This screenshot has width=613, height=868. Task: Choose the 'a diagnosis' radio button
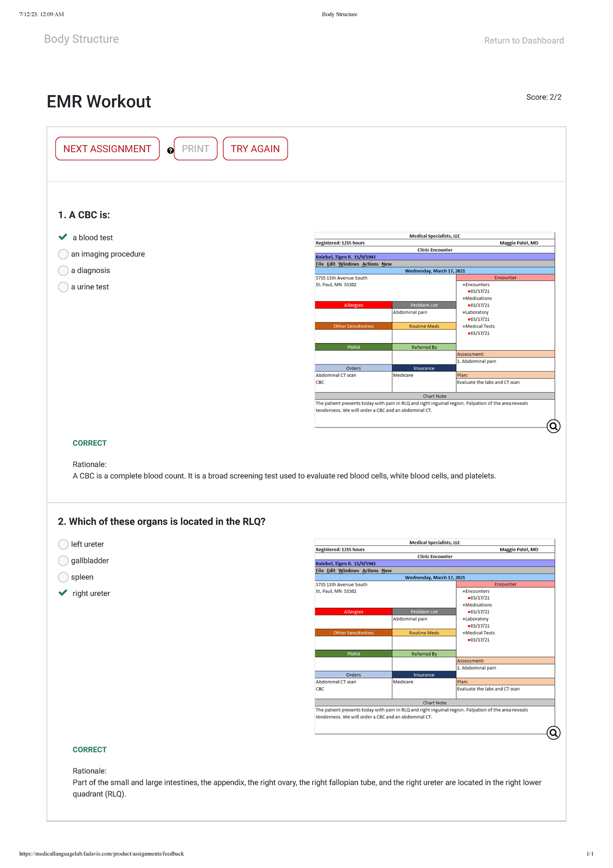coord(63,270)
